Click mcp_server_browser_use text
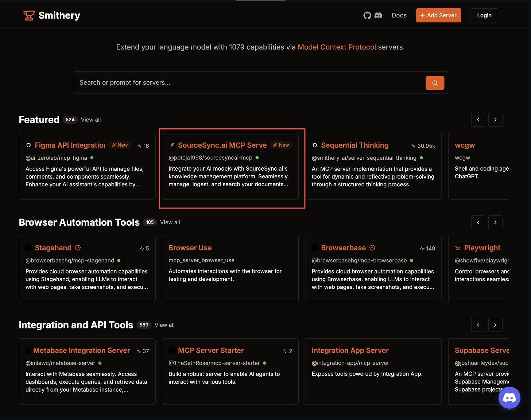 pos(201,260)
